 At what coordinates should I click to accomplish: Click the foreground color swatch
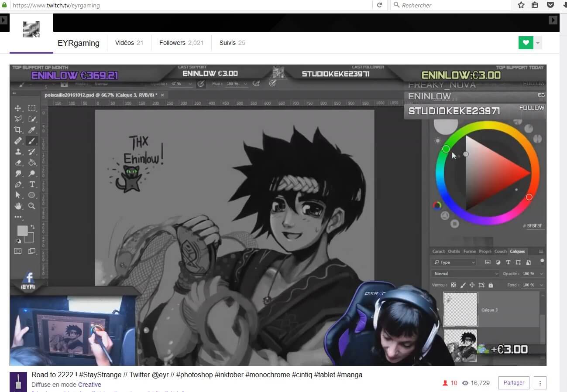coord(22,230)
